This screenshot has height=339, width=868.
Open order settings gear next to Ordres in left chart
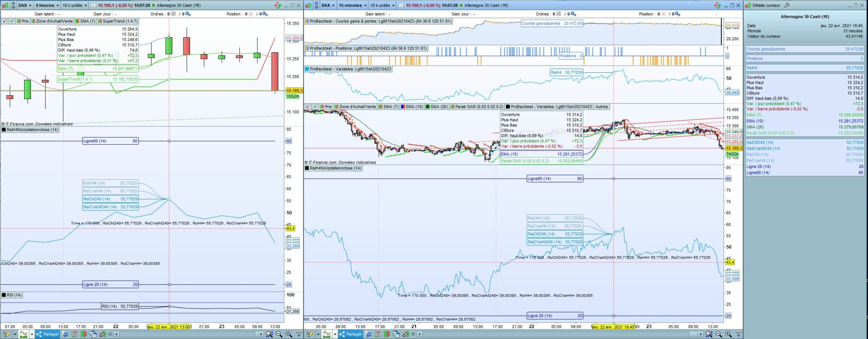[188, 14]
